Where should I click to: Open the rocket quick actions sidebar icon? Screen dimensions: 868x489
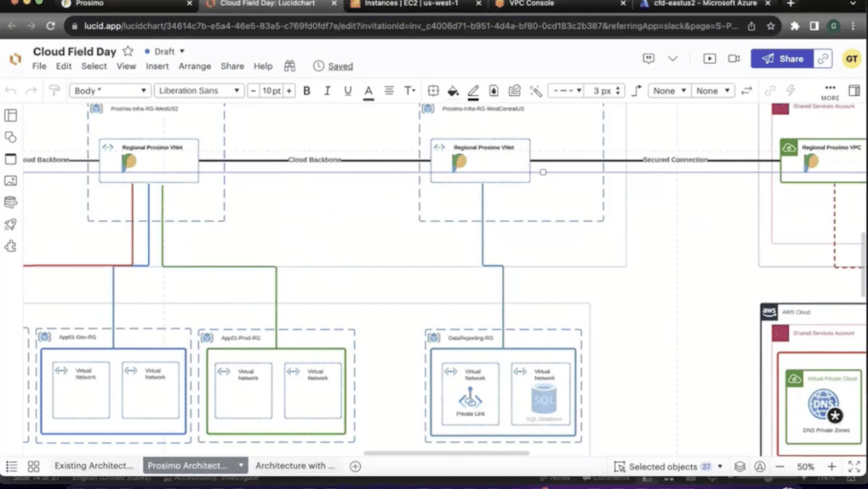(11, 224)
